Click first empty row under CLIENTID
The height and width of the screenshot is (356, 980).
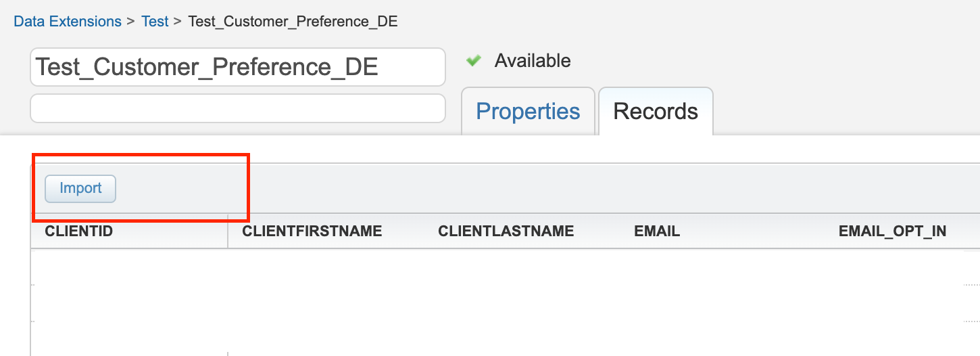(128, 268)
